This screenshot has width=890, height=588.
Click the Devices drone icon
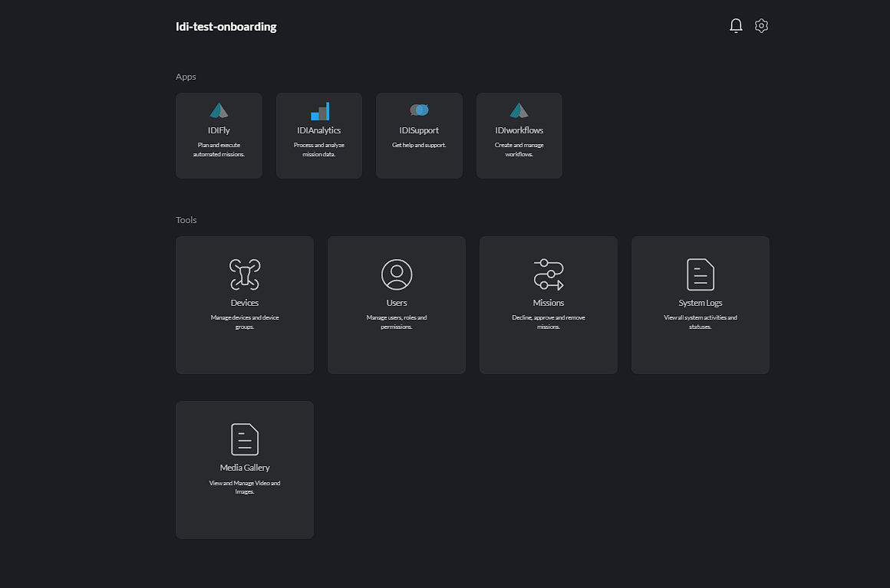click(x=245, y=274)
